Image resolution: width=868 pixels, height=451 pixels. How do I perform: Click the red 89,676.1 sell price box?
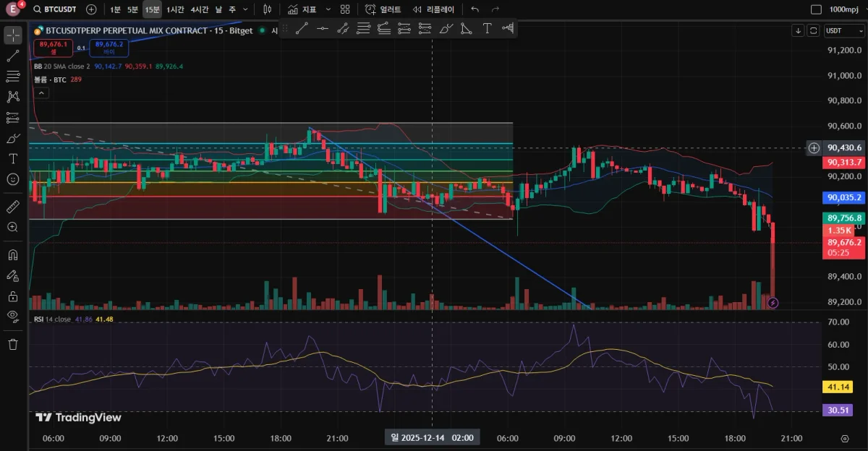pos(54,48)
